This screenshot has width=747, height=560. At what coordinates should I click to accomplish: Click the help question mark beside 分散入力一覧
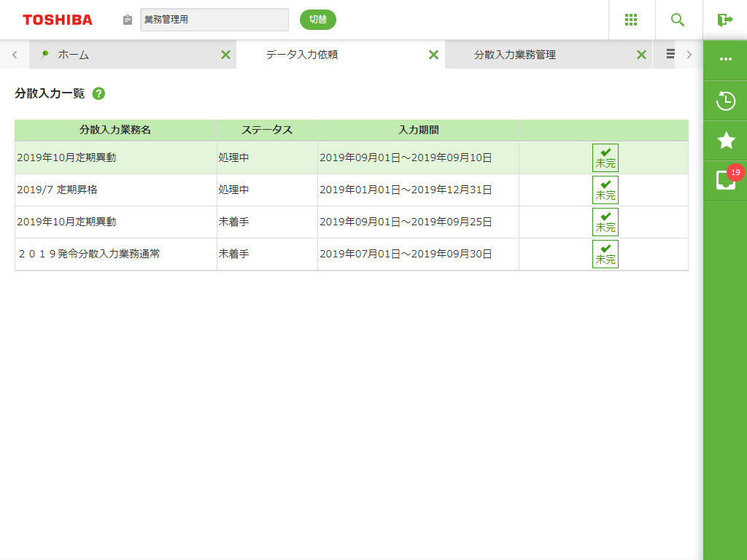(x=98, y=93)
